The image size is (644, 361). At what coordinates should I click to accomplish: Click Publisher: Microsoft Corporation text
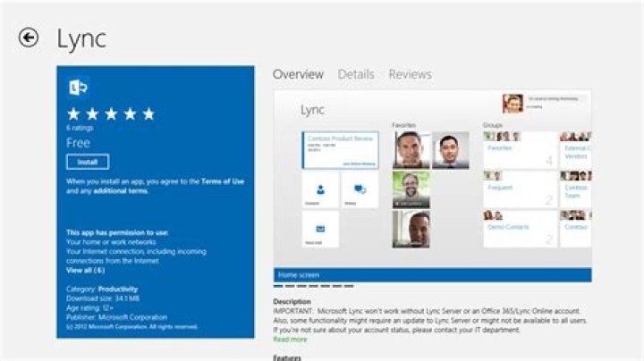(116, 317)
